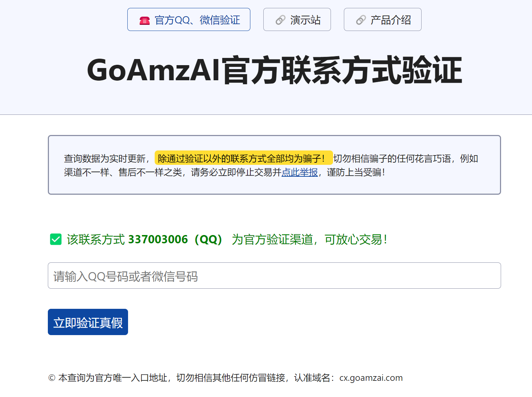Follow the 点此举报 report link
This screenshot has width=532, height=397.
click(x=300, y=172)
